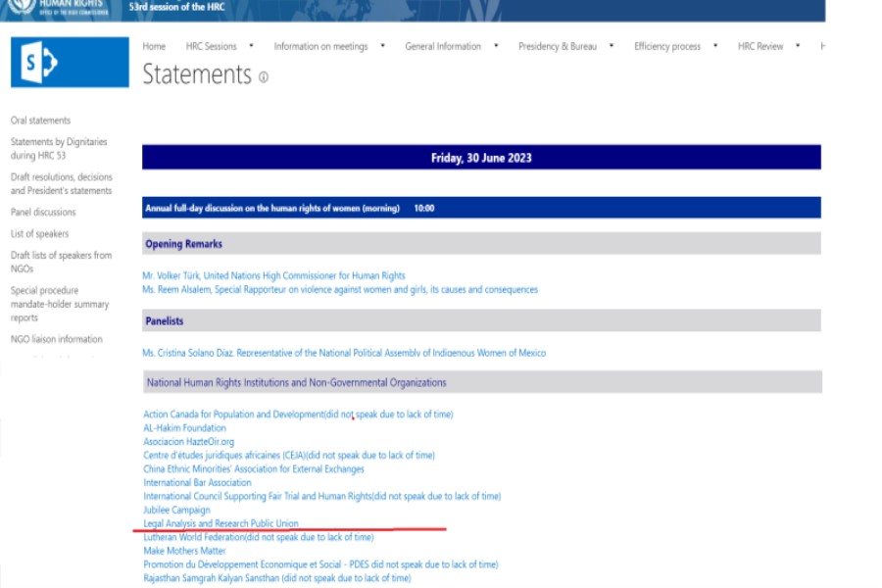Viewport: 882px width, 588px height.
Task: Open International Council Supporting Fair Trial link
Action: (321, 496)
